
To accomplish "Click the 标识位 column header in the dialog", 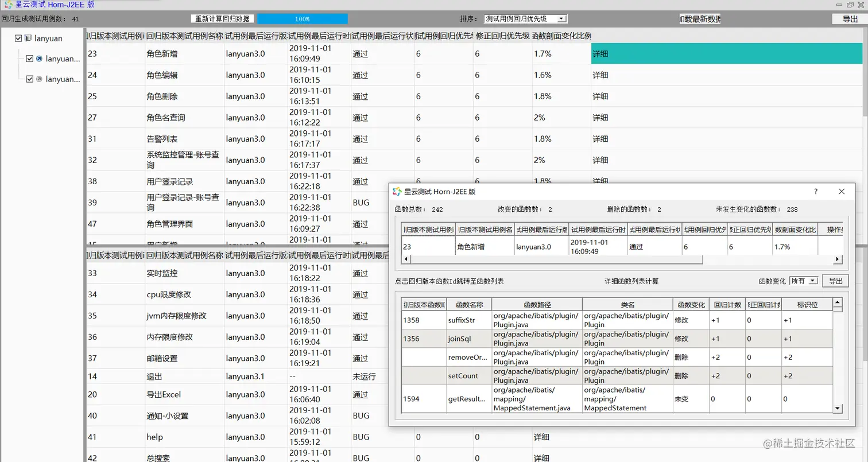I will 807,304.
